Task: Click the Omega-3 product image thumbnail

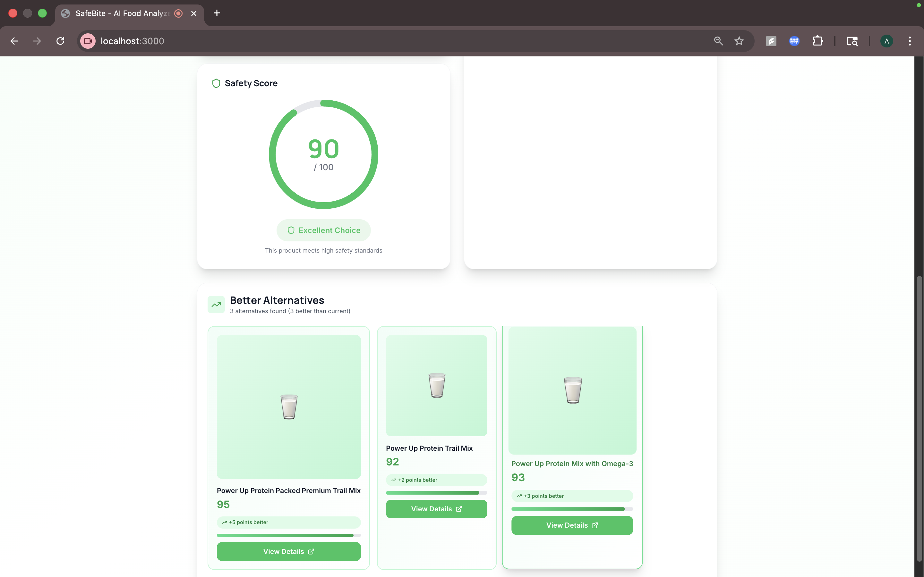Action: pyautogui.click(x=572, y=390)
